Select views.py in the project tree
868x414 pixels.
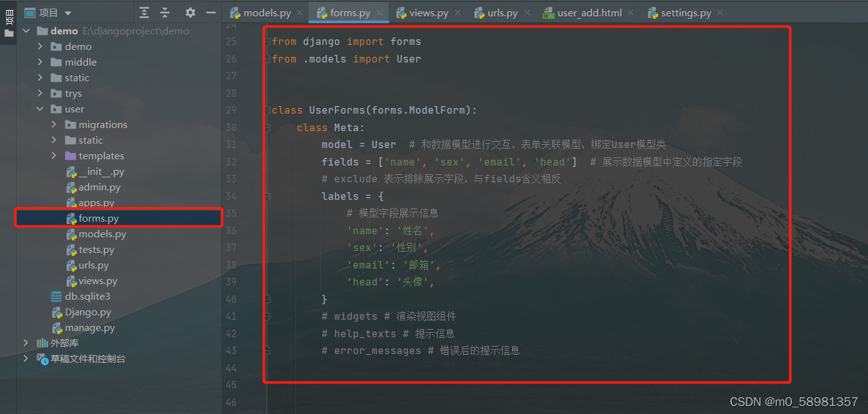tap(98, 280)
